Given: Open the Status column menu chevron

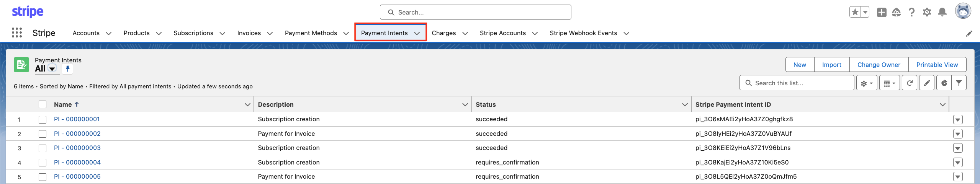Looking at the screenshot, I should tap(685, 104).
